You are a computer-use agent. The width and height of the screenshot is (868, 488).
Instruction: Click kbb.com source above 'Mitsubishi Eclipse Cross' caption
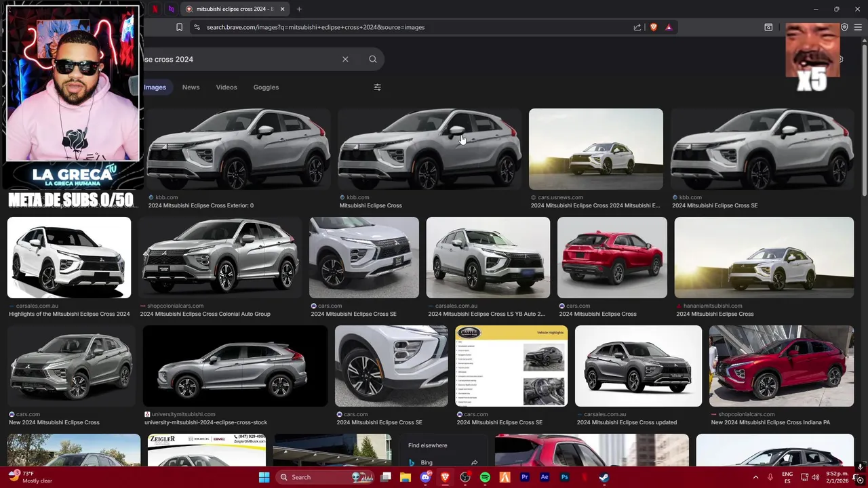[x=357, y=197]
